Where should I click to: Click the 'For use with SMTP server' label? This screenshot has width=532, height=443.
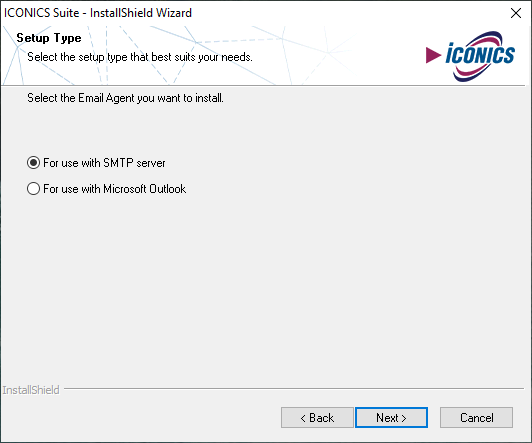[104, 163]
